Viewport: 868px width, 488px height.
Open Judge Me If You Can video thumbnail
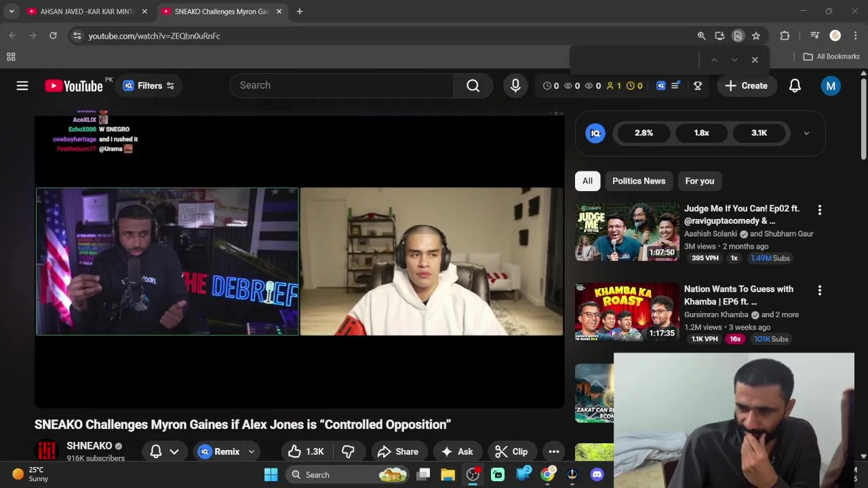(627, 232)
